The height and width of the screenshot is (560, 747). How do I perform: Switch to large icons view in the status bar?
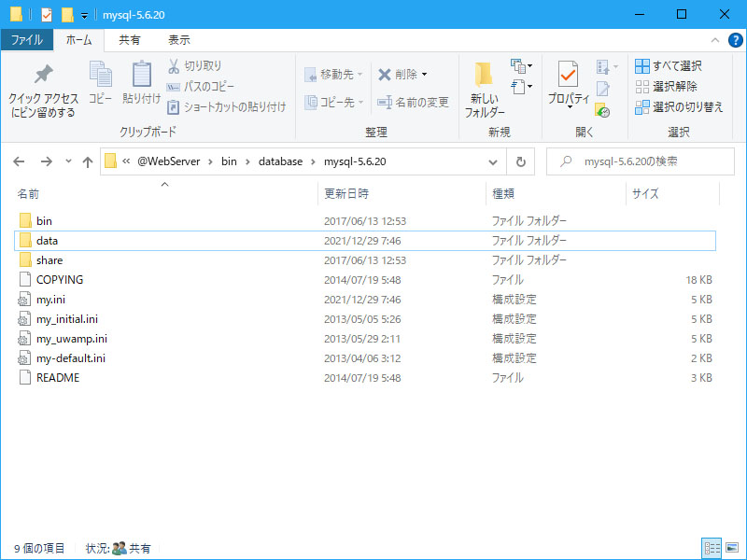pyautogui.click(x=731, y=548)
